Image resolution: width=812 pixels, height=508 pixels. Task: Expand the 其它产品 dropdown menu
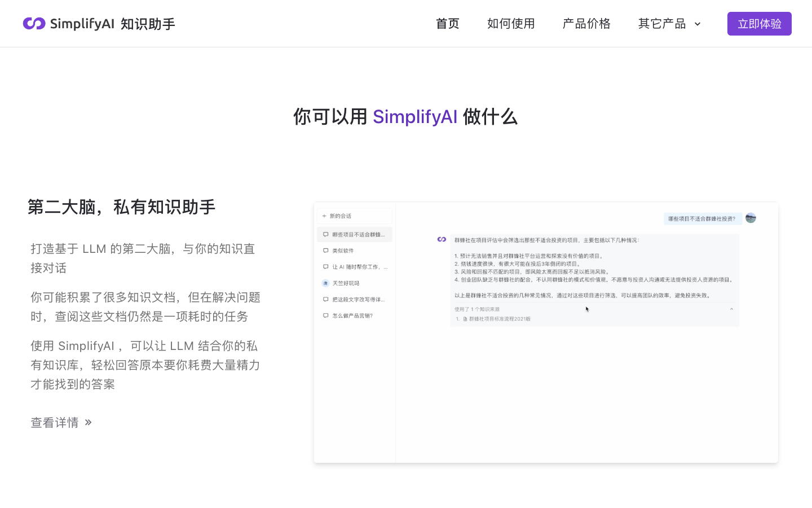coord(669,24)
